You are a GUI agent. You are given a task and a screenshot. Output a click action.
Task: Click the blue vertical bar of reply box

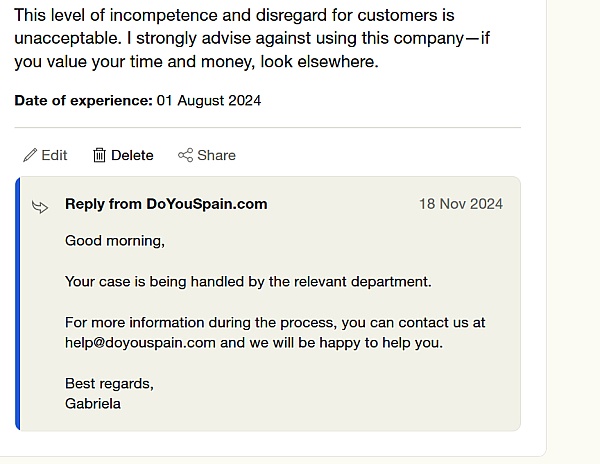[17, 304]
